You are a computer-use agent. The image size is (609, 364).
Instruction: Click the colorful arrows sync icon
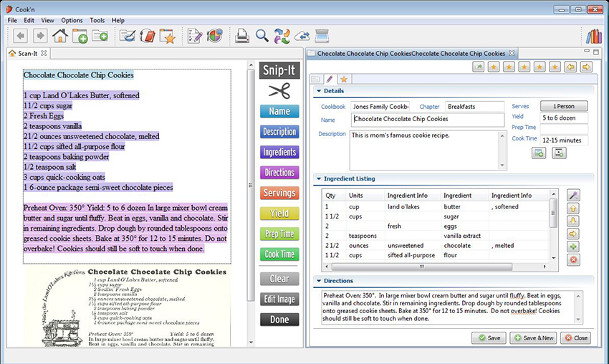[282, 36]
